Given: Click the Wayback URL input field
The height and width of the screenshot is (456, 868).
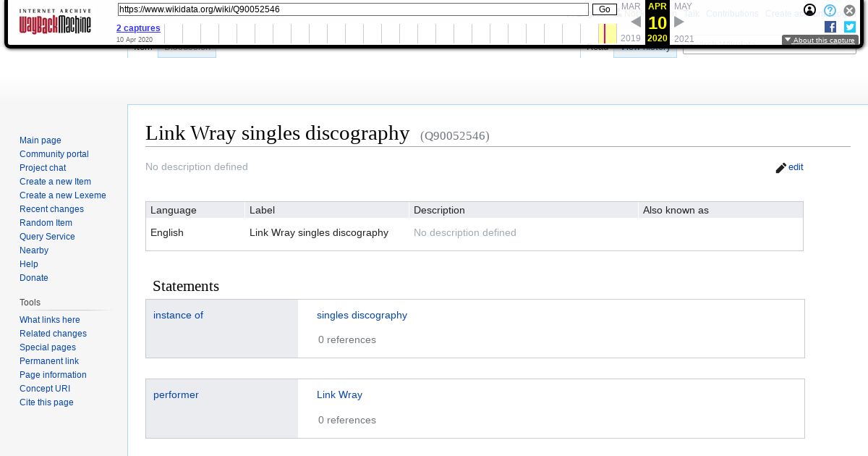Looking at the screenshot, I should point(353,9).
